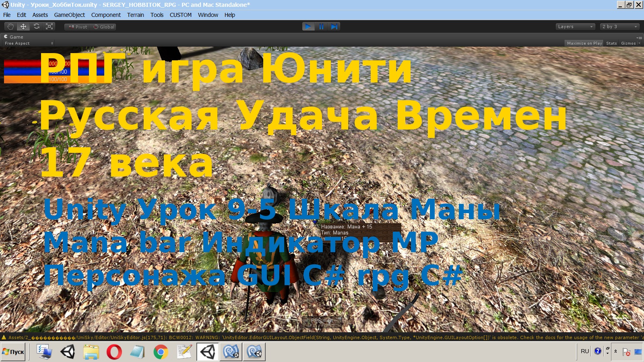Toggle the Pivot handle position
This screenshot has height=362, width=644.
78,27
